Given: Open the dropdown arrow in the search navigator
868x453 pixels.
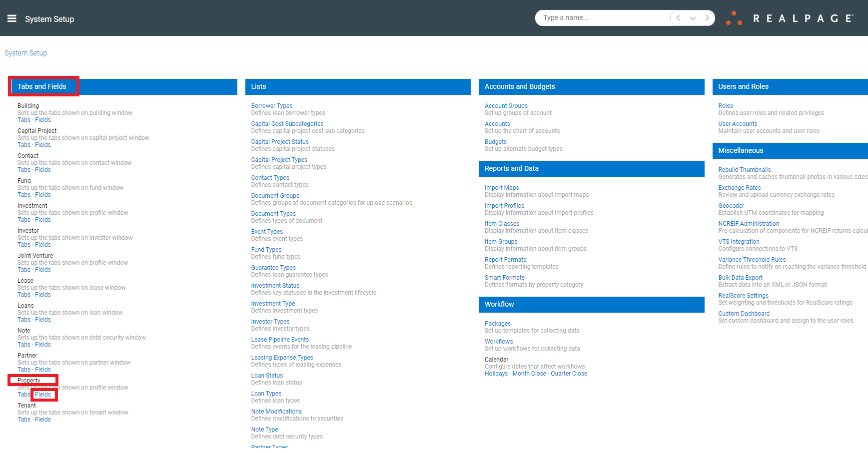Looking at the screenshot, I should [693, 17].
